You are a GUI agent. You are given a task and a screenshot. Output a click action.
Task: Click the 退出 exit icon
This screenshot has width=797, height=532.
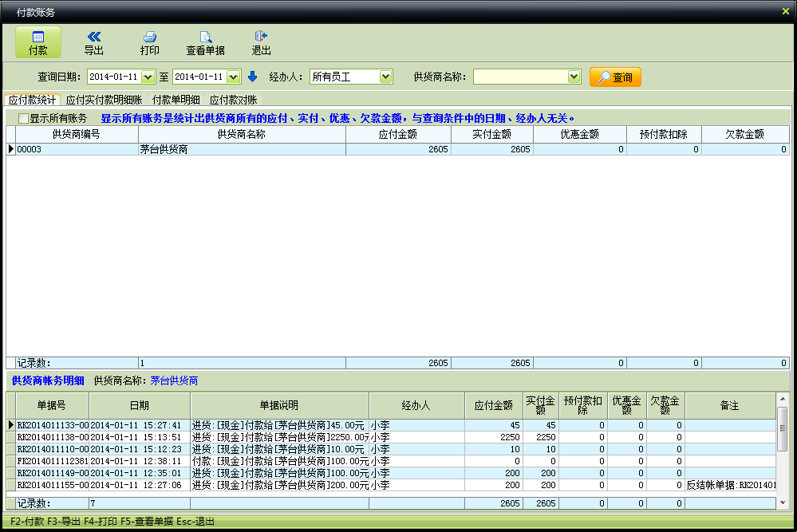point(261,37)
